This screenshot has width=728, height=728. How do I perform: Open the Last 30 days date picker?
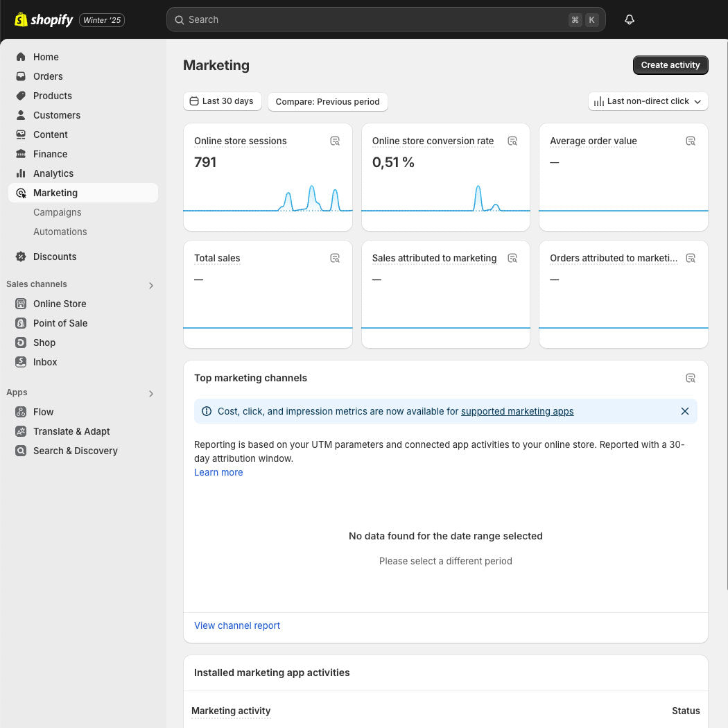click(222, 101)
